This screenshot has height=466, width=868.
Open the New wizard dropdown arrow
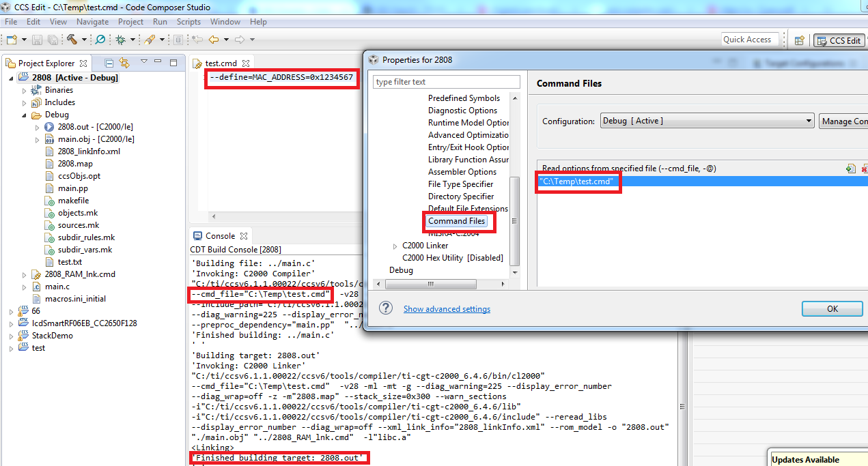click(x=24, y=40)
